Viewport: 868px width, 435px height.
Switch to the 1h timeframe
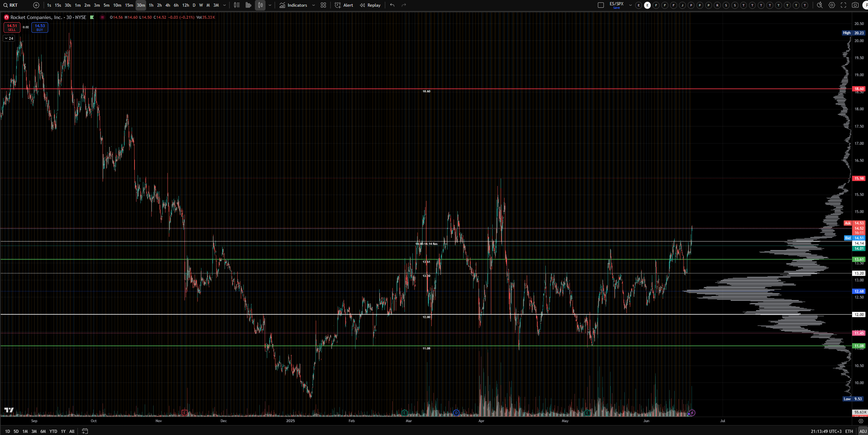pos(151,5)
